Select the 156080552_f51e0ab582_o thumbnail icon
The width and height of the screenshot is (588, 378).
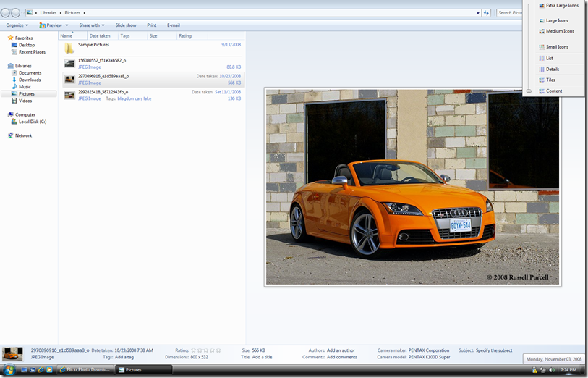point(69,64)
